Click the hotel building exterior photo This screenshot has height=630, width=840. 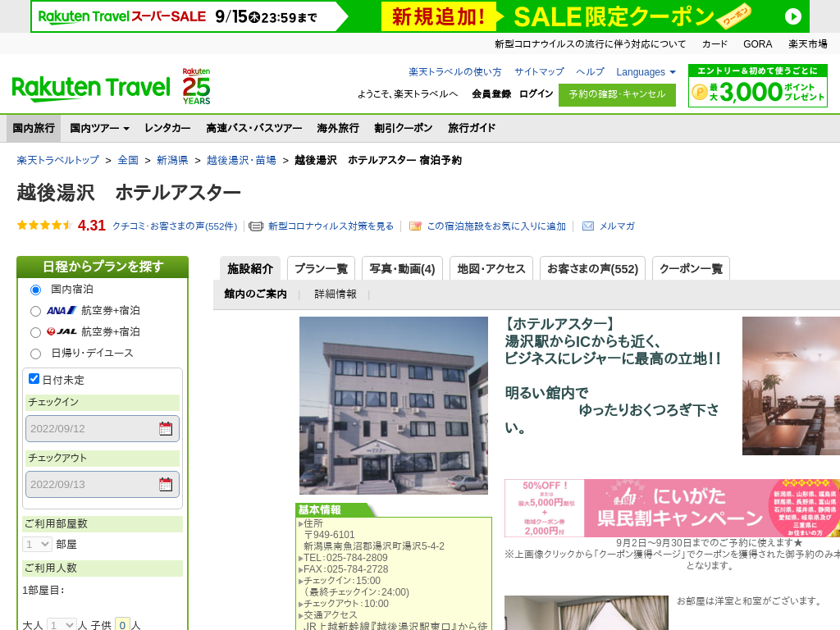tap(394, 405)
